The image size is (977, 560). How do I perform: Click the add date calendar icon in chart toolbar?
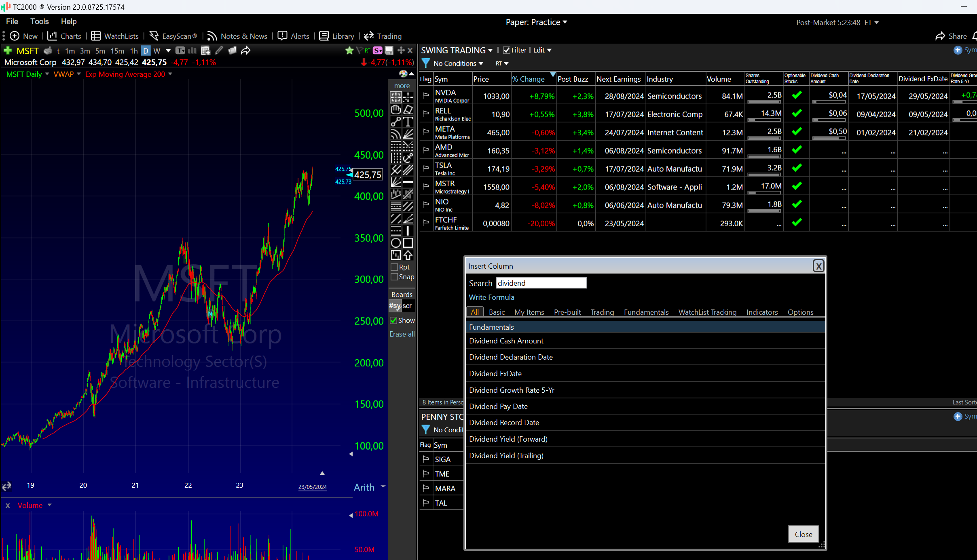(205, 51)
